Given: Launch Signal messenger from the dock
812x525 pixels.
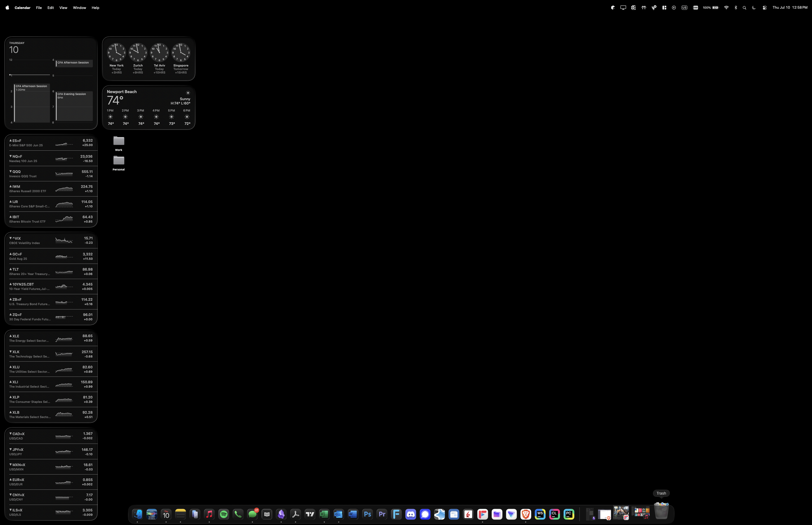Looking at the screenshot, I should coord(425,514).
